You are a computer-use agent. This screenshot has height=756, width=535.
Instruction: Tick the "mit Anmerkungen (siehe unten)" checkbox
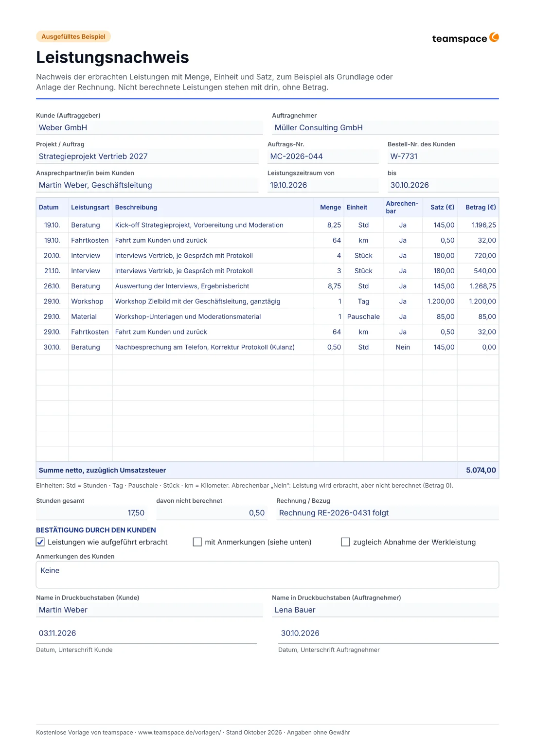197,542
